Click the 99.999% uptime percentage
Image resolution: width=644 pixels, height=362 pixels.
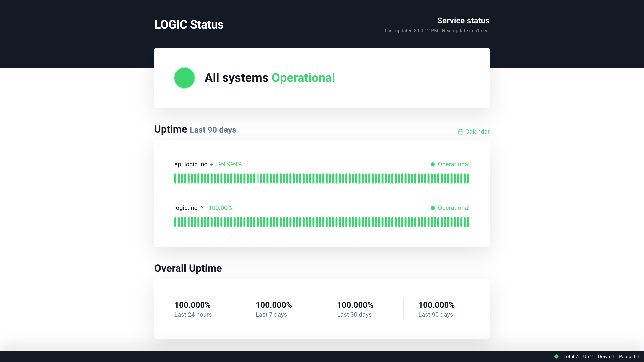coord(230,164)
